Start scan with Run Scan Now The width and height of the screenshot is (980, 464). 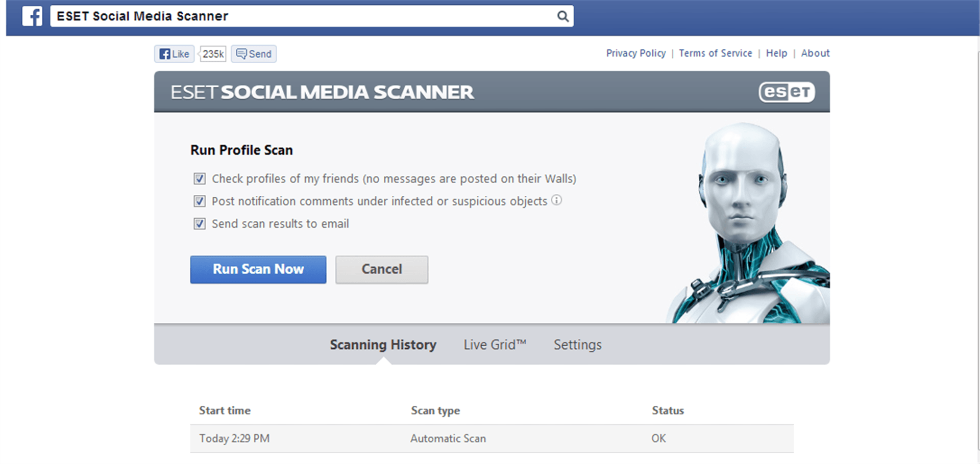[258, 269]
